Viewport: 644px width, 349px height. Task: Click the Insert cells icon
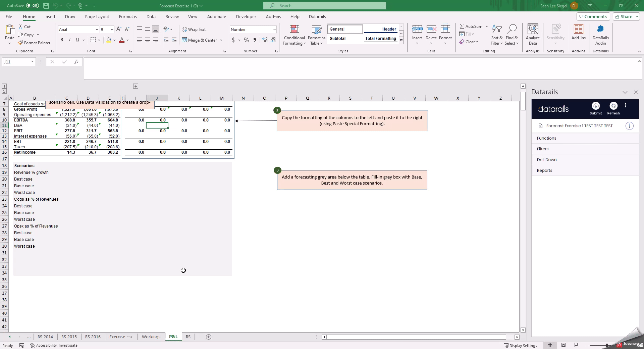[x=417, y=29]
